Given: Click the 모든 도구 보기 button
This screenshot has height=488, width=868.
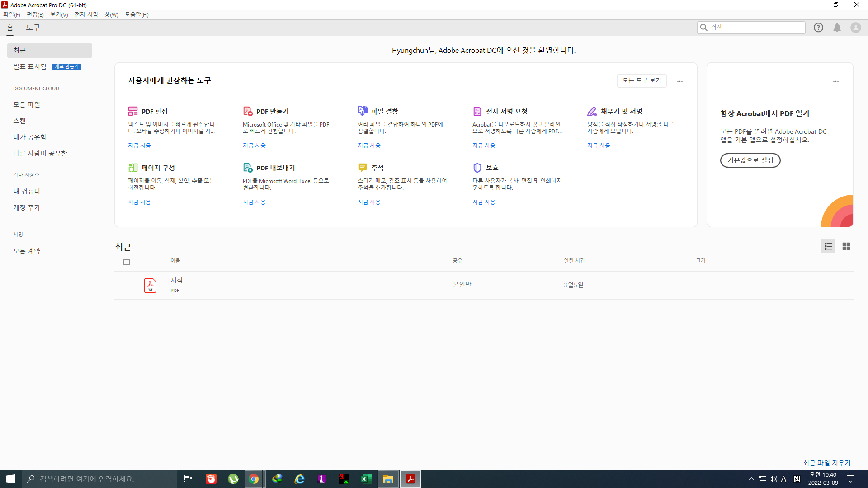Looking at the screenshot, I should point(642,80).
